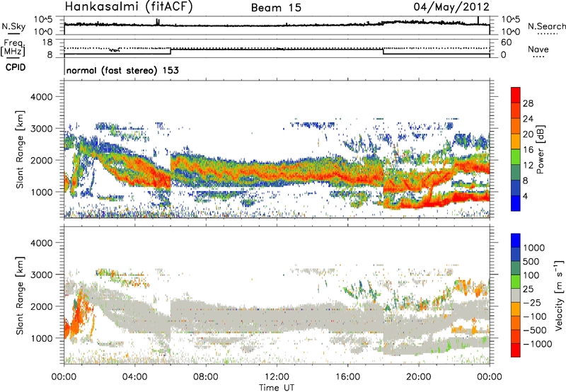Select the gray Velocity segment between -25 and 25
The height and width of the screenshot is (392, 566).
pyautogui.click(x=516, y=295)
